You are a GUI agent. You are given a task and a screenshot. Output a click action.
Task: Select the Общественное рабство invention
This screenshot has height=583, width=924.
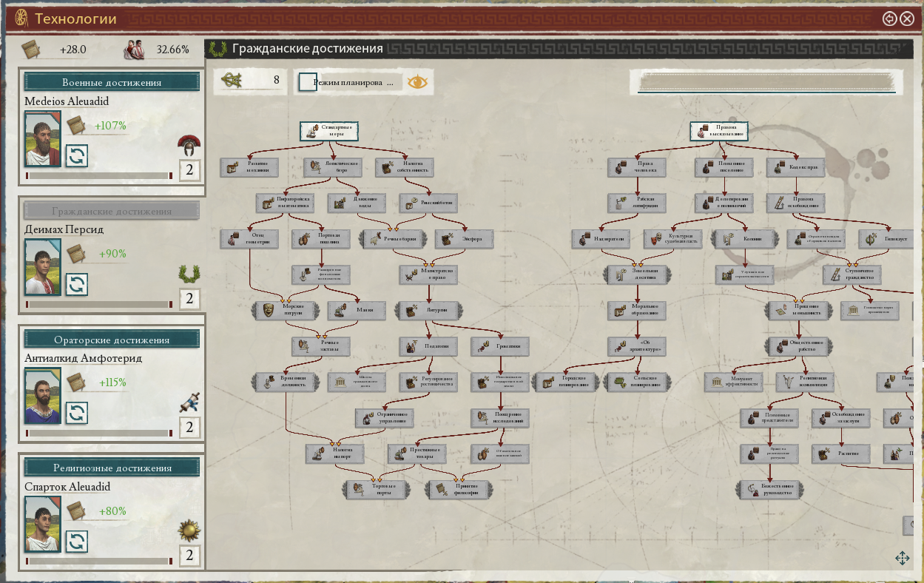800,346
